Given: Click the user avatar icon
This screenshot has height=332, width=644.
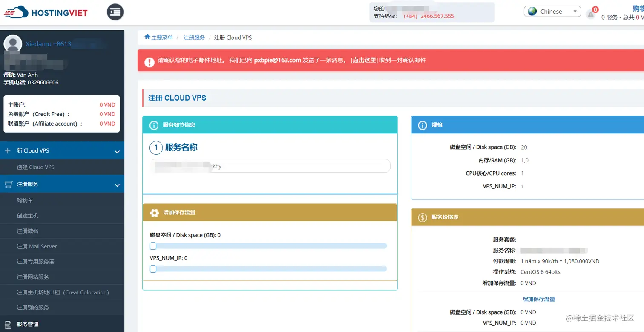Looking at the screenshot, I should [13, 43].
